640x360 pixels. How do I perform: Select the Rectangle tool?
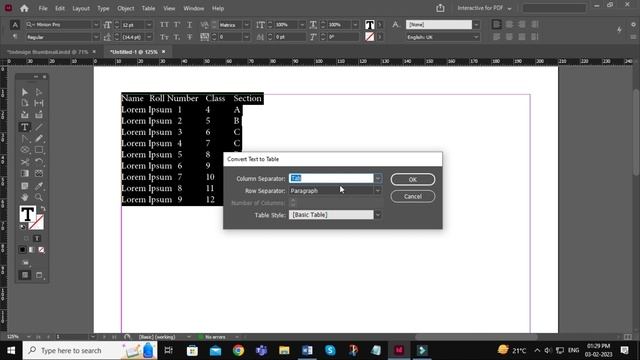coord(39,150)
